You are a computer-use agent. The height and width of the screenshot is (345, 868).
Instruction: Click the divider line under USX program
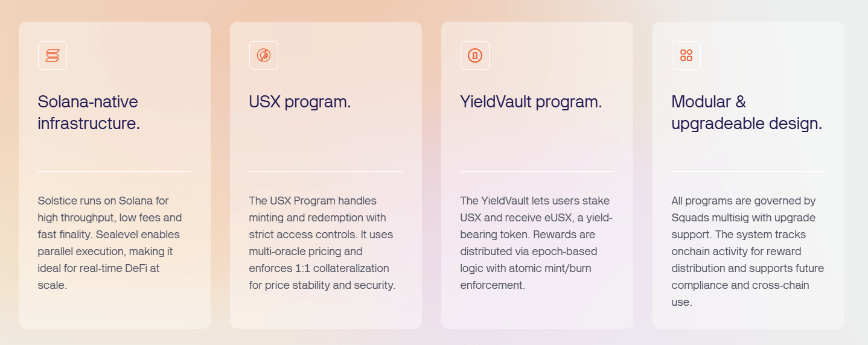point(326,172)
